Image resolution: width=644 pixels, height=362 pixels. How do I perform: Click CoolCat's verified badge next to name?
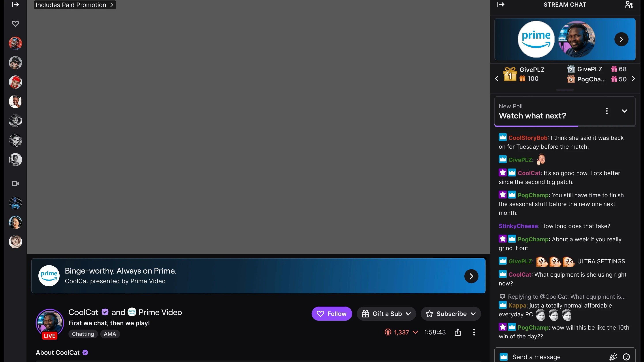click(x=105, y=312)
